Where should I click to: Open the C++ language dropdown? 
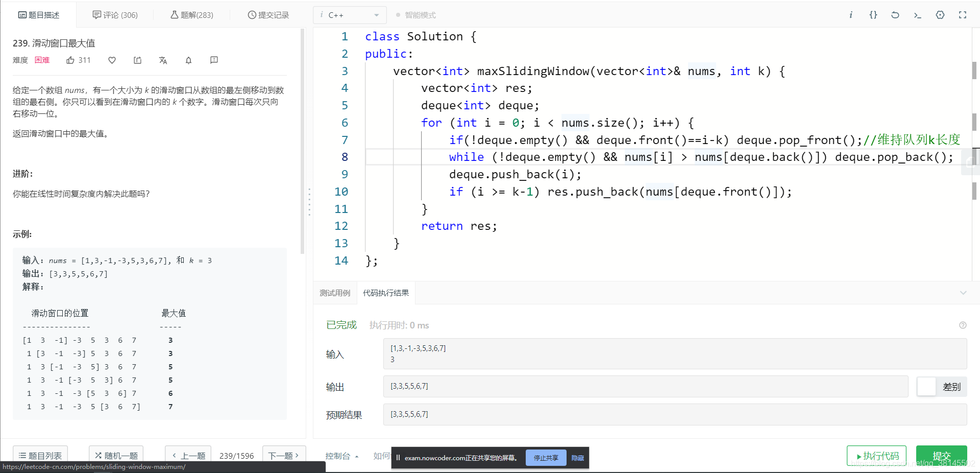[x=350, y=15]
